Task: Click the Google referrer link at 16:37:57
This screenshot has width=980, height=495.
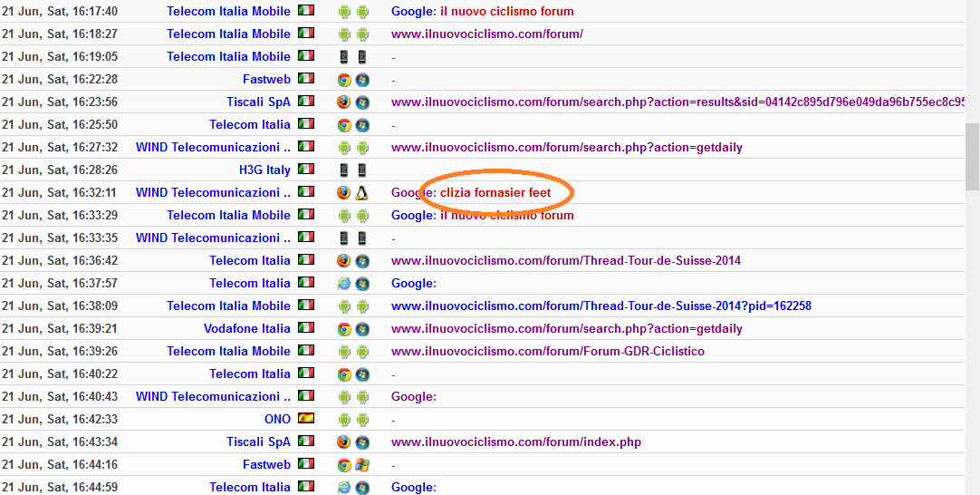Action: click(412, 284)
